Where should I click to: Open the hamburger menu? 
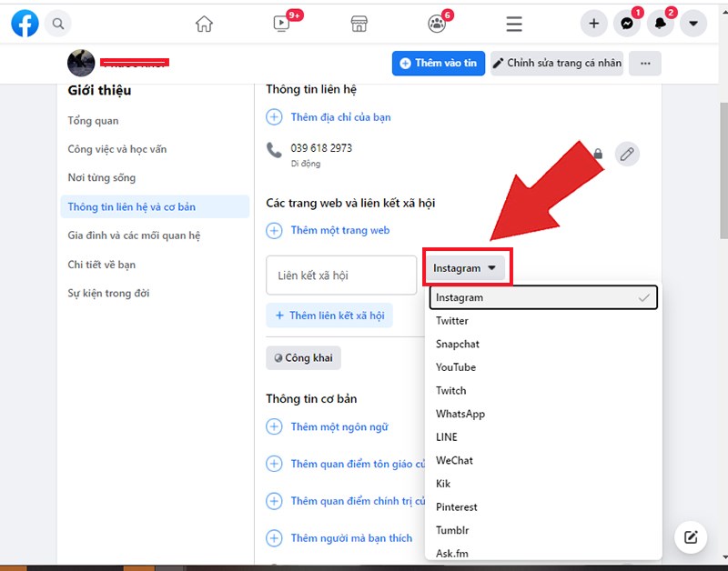point(514,24)
